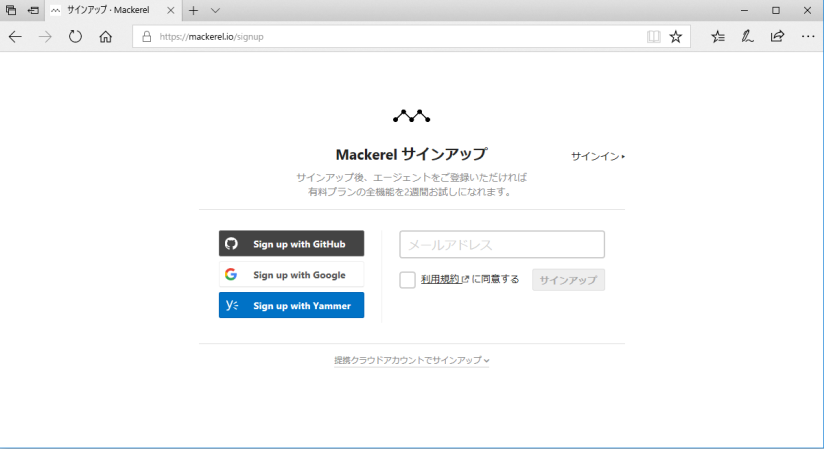824x449 pixels.
Task: Click the Google G icon
Action: tap(231, 274)
